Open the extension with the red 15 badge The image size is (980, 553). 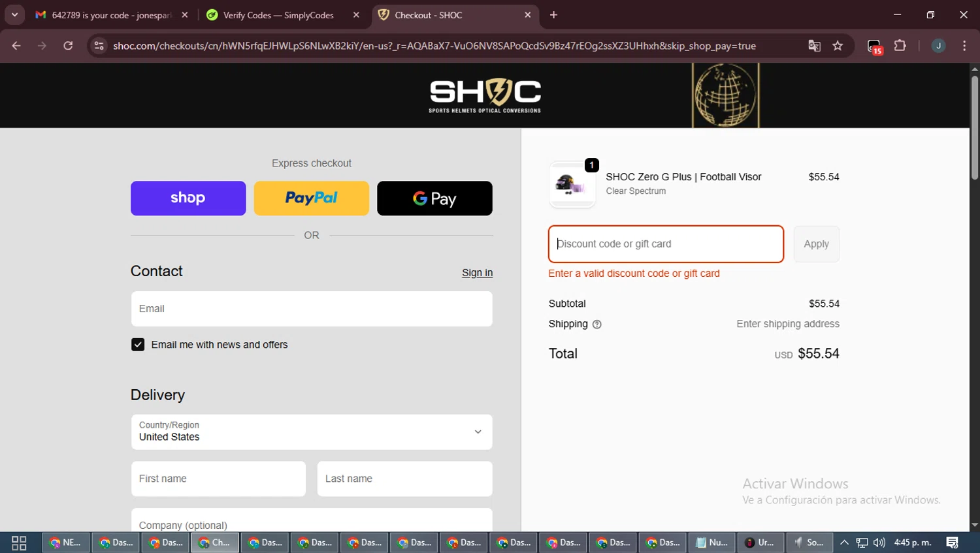pyautogui.click(x=875, y=46)
